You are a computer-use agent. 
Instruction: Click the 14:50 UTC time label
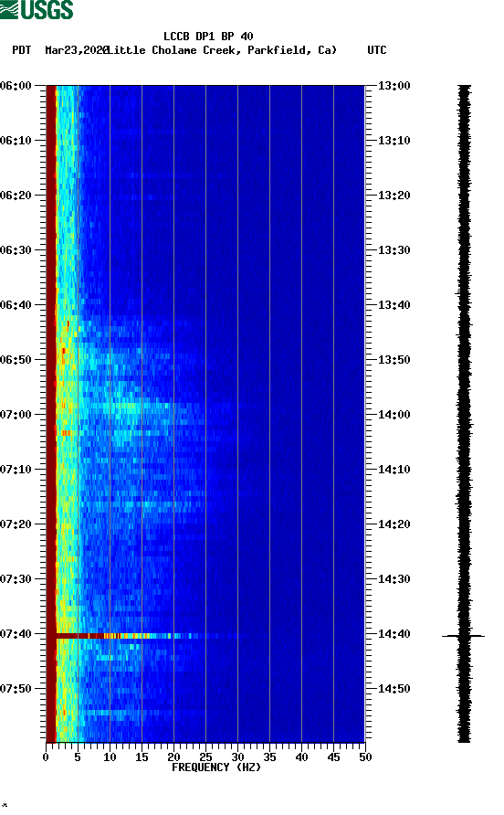[394, 689]
